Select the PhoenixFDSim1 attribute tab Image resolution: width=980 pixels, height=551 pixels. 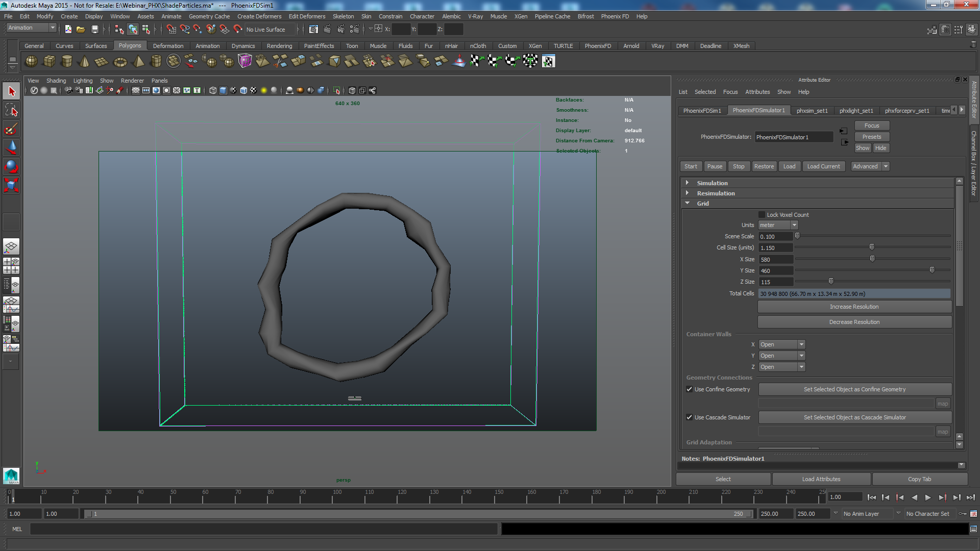point(702,111)
